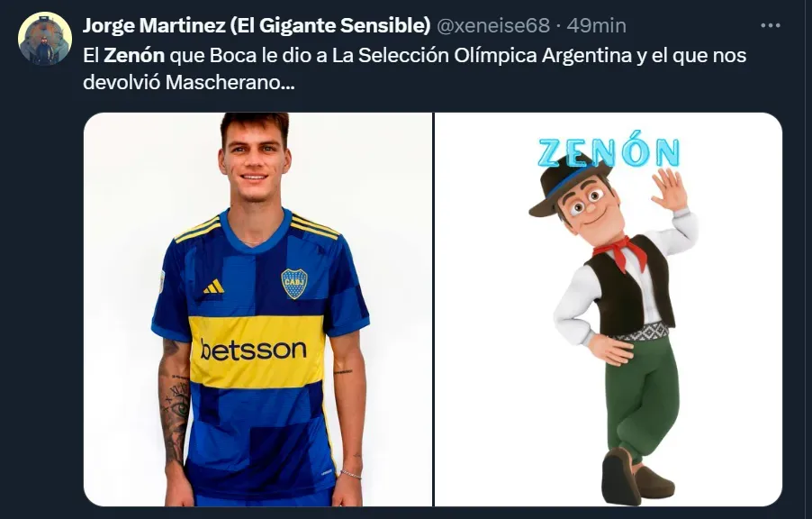Click the yellow Adidas logo on jersey
The image size is (812, 519).
click(x=213, y=287)
